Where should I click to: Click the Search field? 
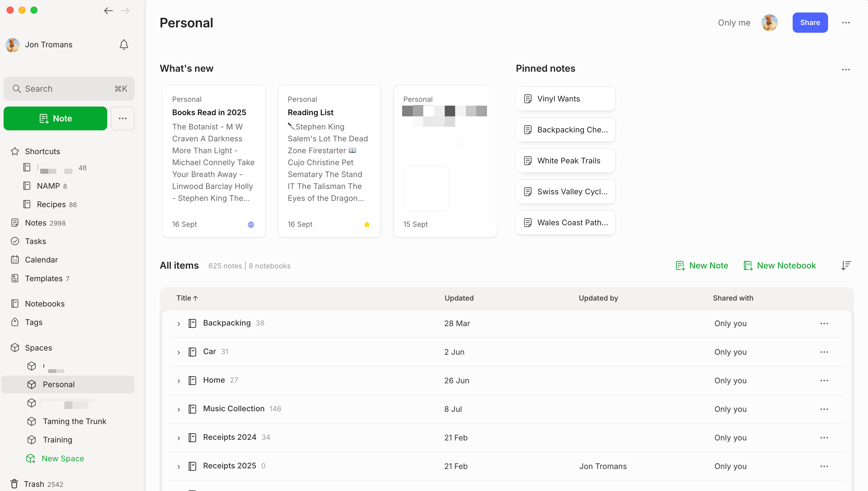[69, 89]
